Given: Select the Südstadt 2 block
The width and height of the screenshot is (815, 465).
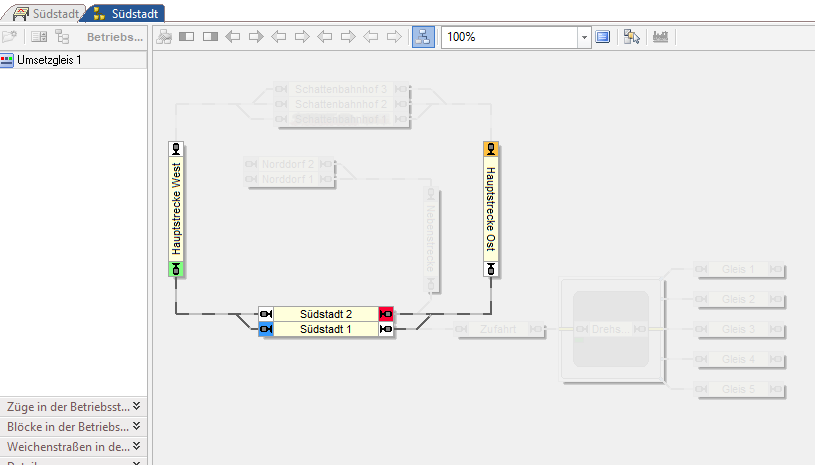Looking at the screenshot, I should (x=326, y=314).
